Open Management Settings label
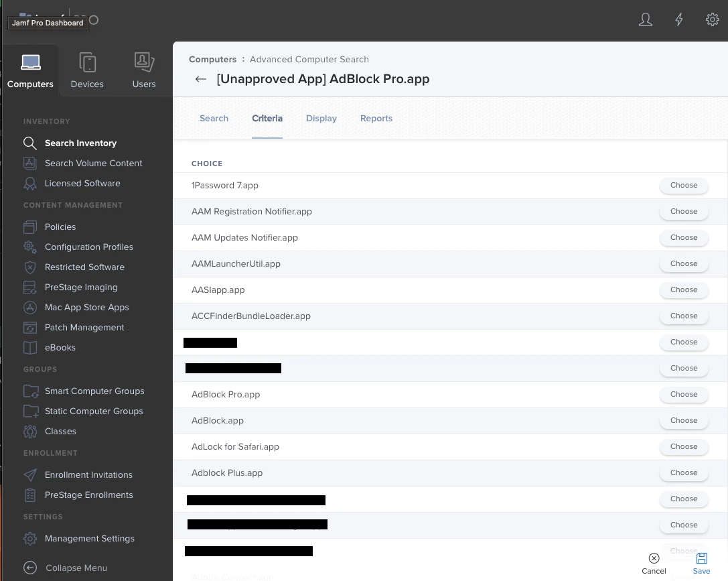Screen dimensions: 728x581 pos(90,538)
